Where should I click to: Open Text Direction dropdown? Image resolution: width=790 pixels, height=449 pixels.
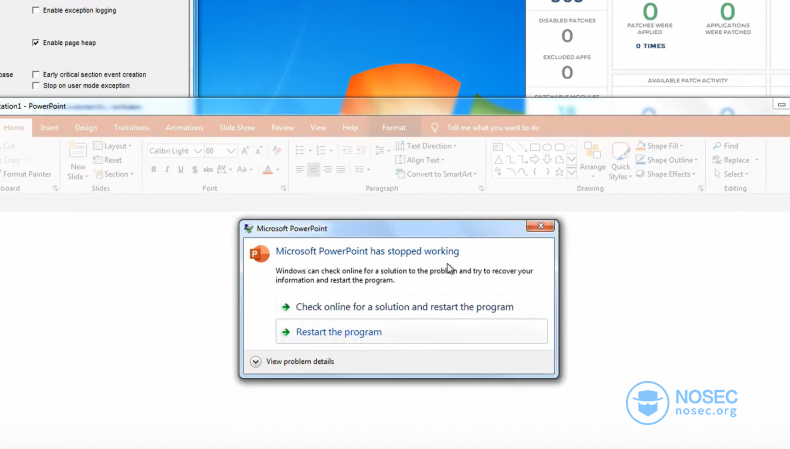(426, 146)
